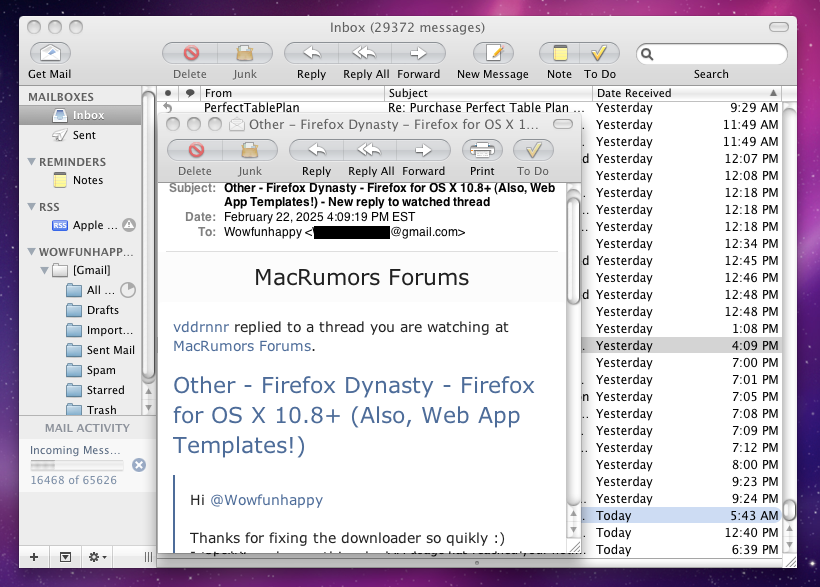This screenshot has width=820, height=587.
Task: Reply from the message window toolbar
Action: (x=316, y=150)
